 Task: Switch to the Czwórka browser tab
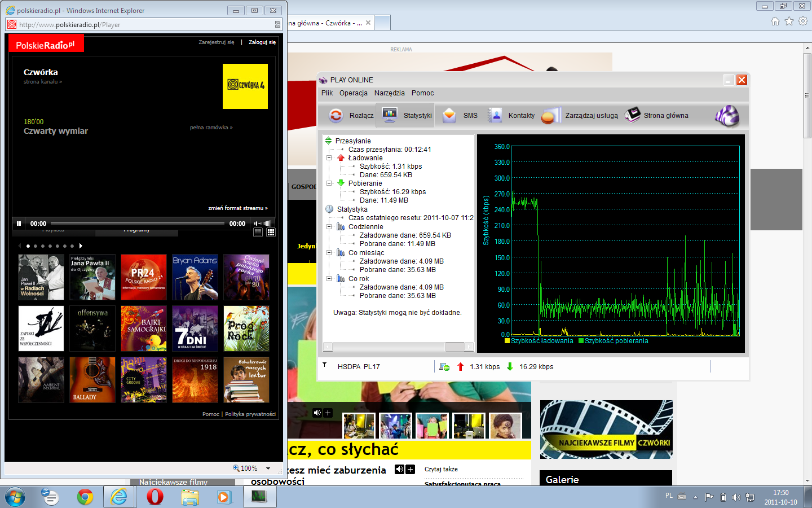click(330, 23)
